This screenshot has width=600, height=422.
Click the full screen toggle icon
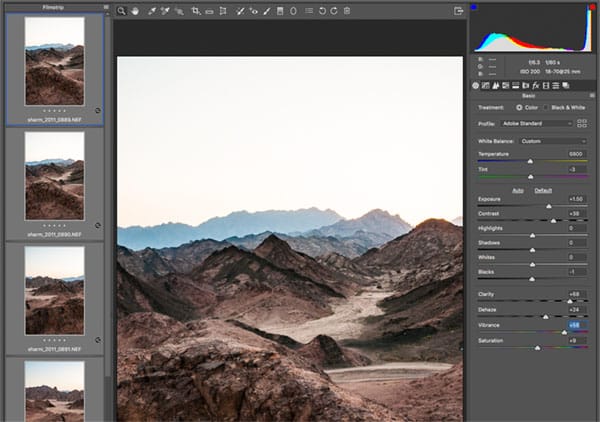[x=458, y=11]
